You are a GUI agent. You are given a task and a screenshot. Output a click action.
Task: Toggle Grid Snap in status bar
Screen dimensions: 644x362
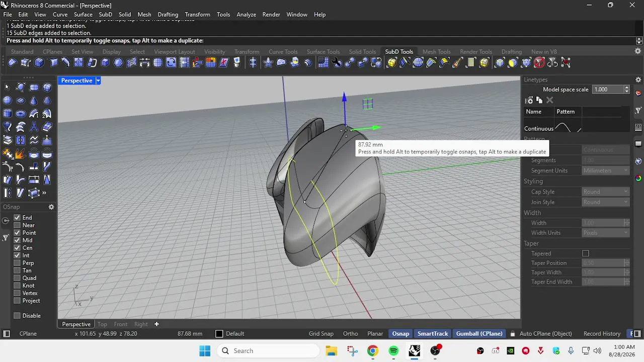[x=321, y=334]
